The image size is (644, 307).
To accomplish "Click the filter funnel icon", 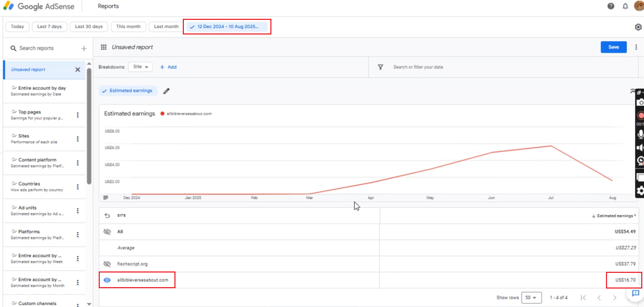I will 380,67.
